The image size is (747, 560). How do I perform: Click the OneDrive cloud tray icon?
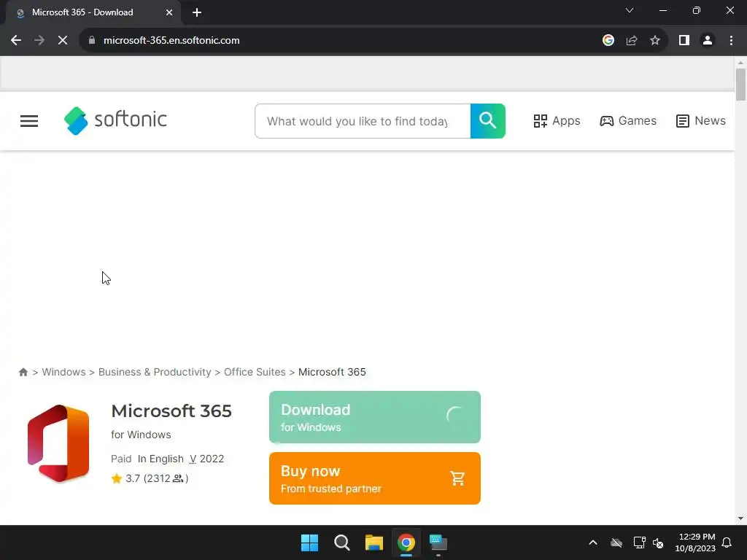pos(616,542)
